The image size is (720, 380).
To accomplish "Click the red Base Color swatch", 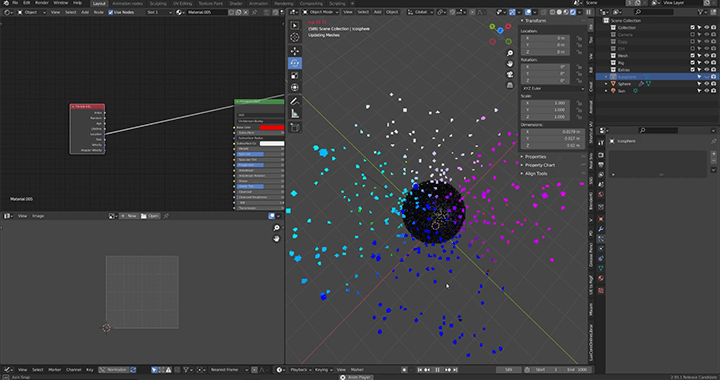I will pyautogui.click(x=272, y=127).
